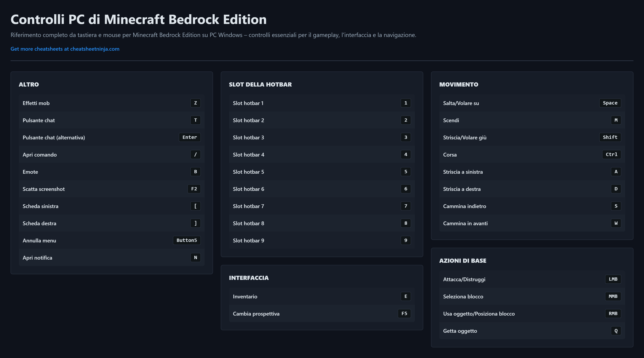Click the Getta oggetto label
Viewport: 644px width, 358px height.
coord(460,331)
